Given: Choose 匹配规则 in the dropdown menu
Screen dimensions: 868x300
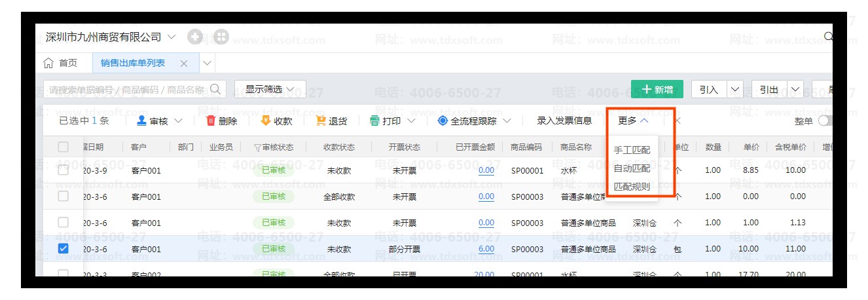Looking at the screenshot, I should (x=632, y=186).
